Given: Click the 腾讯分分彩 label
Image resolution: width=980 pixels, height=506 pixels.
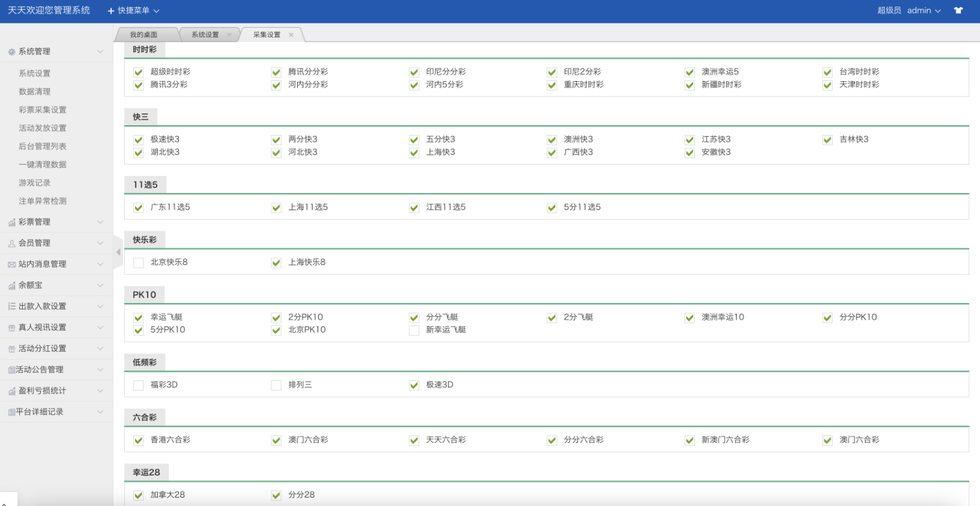Looking at the screenshot, I should pos(308,72).
